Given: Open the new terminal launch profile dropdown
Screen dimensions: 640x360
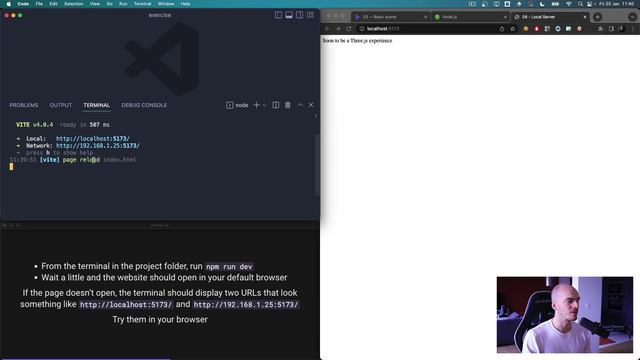Looking at the screenshot, I should pos(264,105).
